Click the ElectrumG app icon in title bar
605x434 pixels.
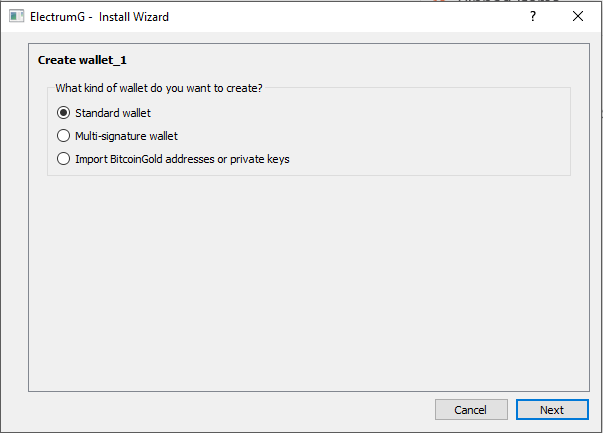coord(17,17)
